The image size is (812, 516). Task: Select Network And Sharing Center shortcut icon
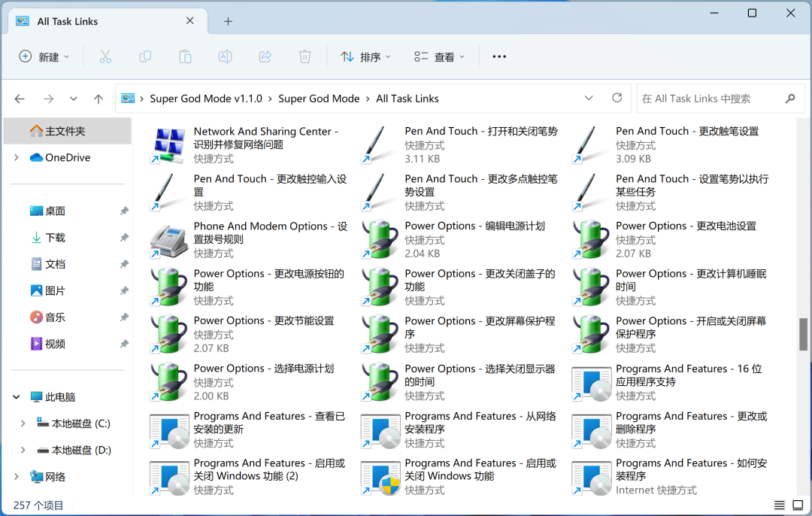(x=168, y=145)
